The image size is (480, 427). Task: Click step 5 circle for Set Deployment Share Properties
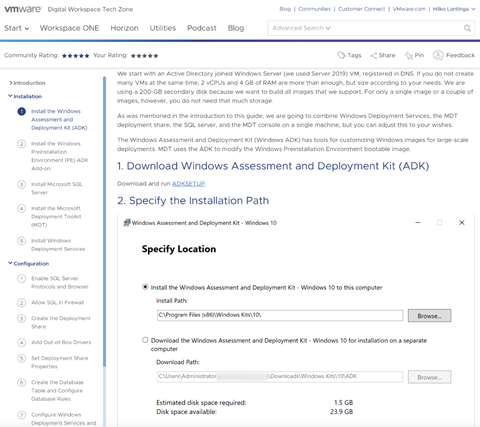click(21, 358)
